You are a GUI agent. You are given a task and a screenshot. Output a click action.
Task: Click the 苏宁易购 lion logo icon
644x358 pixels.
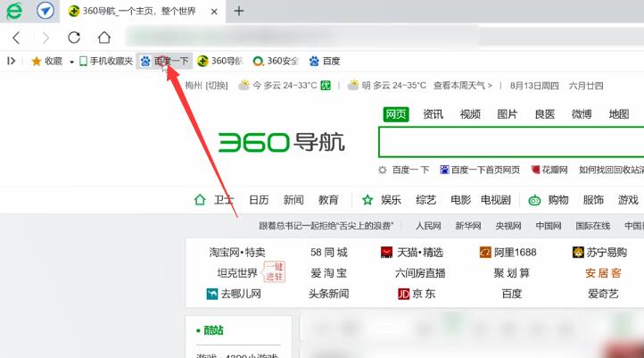coord(578,252)
